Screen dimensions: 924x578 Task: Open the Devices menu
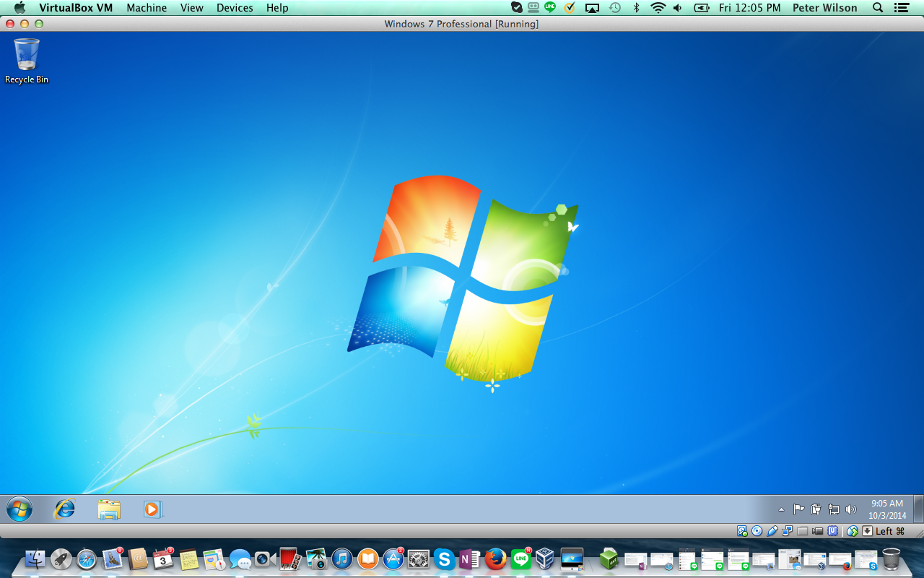(235, 8)
